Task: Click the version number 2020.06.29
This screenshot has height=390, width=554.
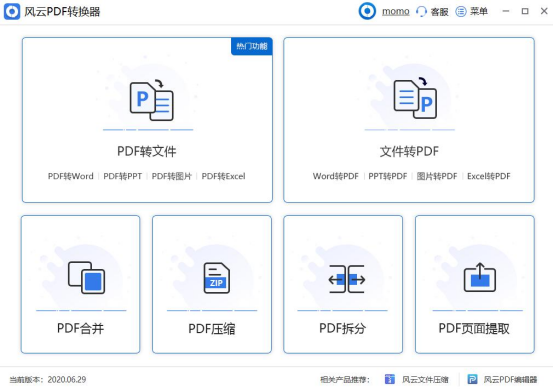Action: point(67,379)
